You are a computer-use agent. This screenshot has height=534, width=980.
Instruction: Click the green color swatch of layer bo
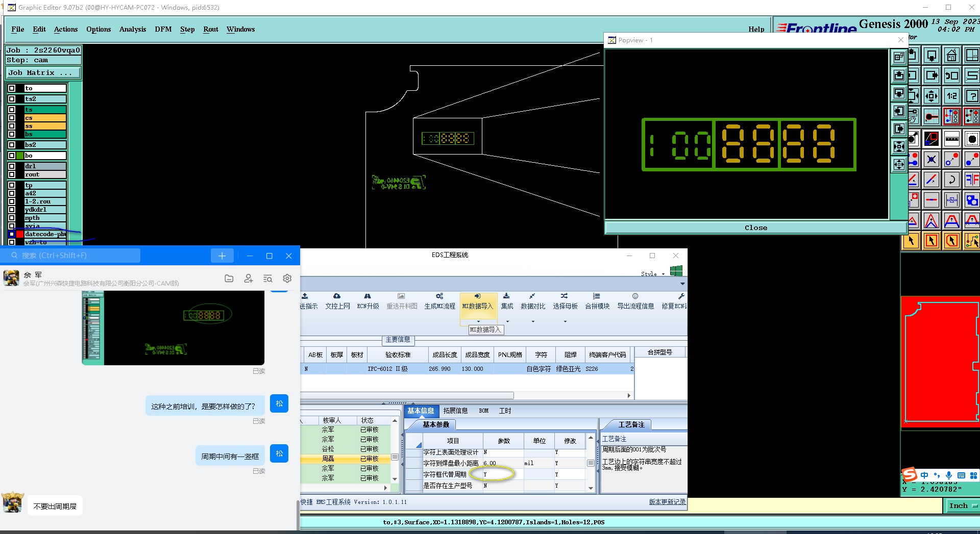20,156
